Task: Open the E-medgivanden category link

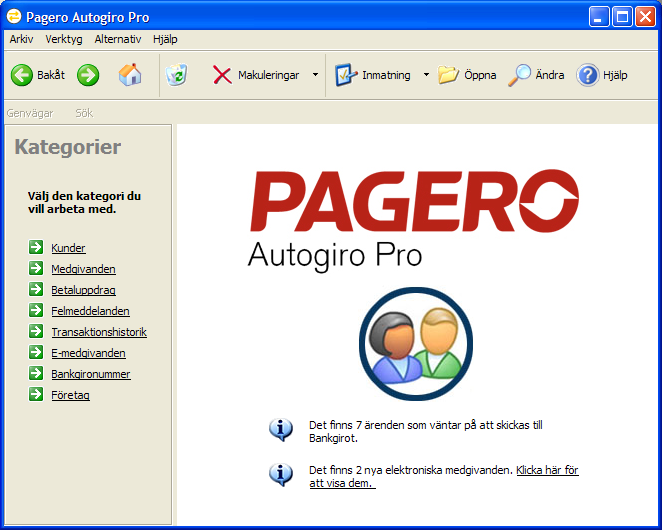Action: tap(88, 353)
